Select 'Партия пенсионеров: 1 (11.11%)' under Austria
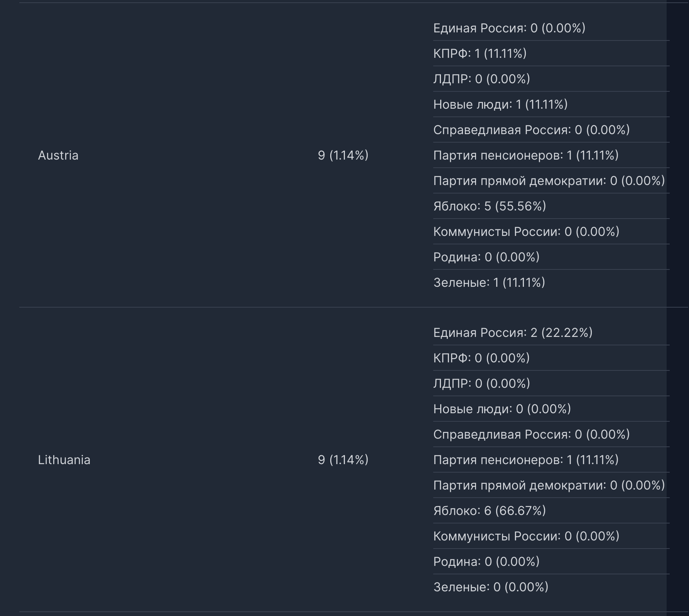The width and height of the screenshot is (689, 616). point(526,155)
